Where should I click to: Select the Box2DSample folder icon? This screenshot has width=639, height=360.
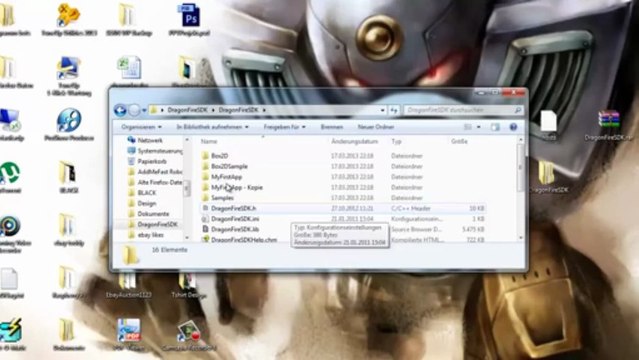(x=205, y=167)
